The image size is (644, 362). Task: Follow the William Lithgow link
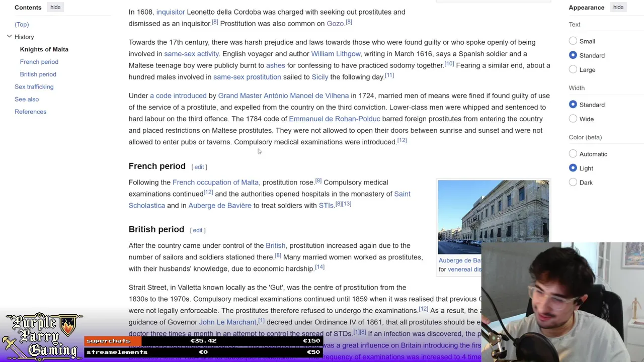[336, 54]
